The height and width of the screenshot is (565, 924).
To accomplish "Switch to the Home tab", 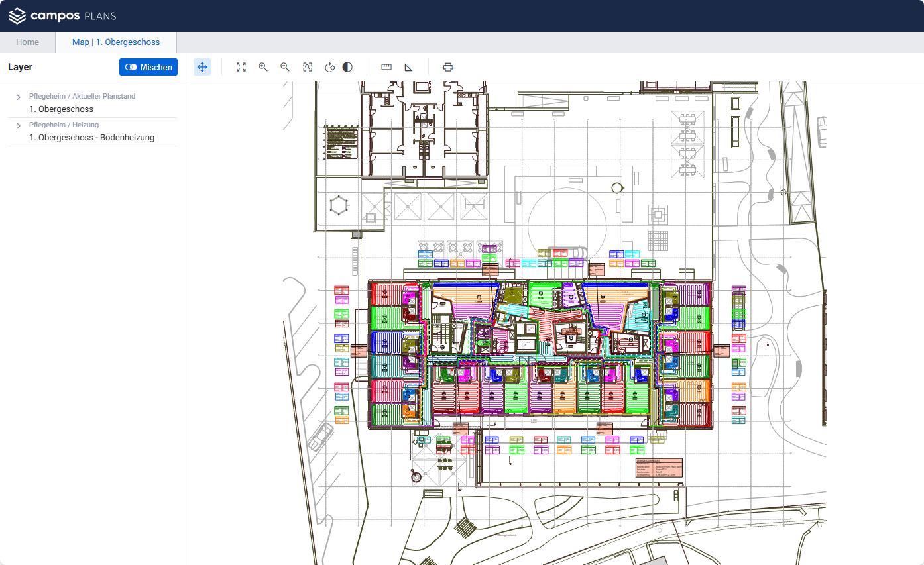I will point(27,42).
